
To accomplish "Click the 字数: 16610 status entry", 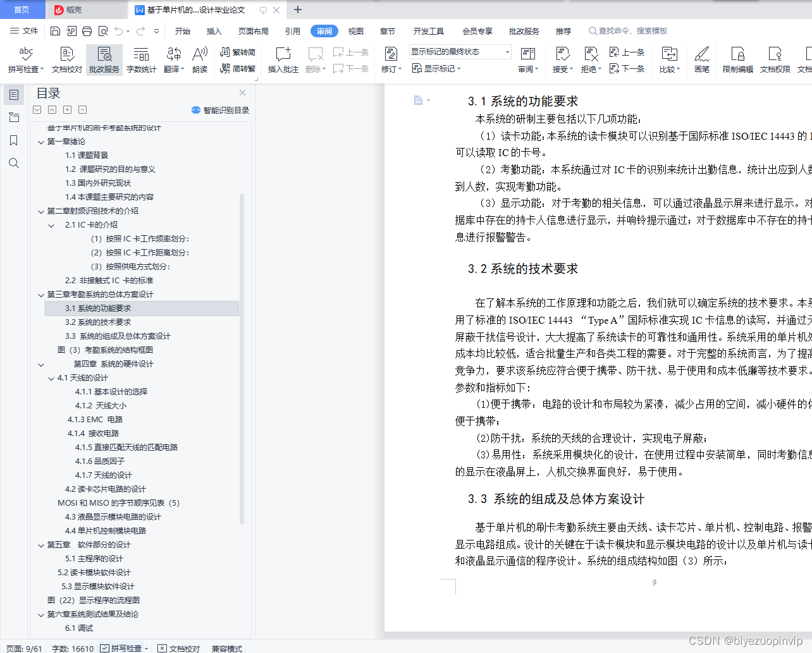I will [x=73, y=648].
